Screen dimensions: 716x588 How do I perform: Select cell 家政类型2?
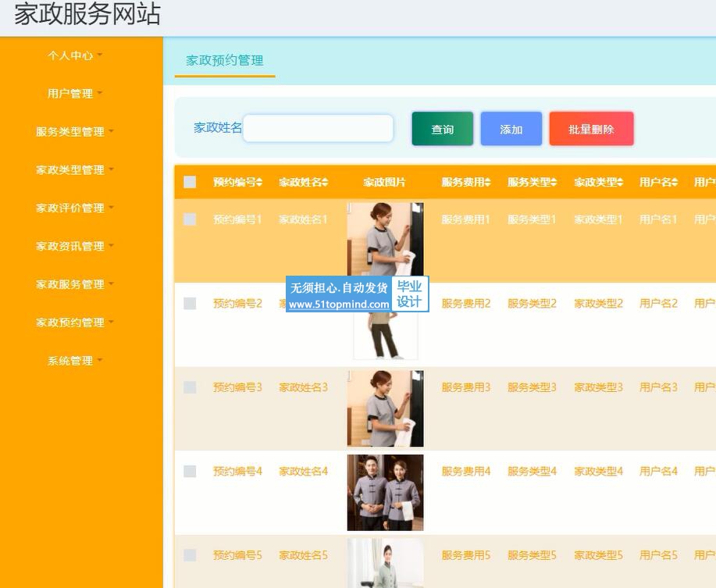598,304
